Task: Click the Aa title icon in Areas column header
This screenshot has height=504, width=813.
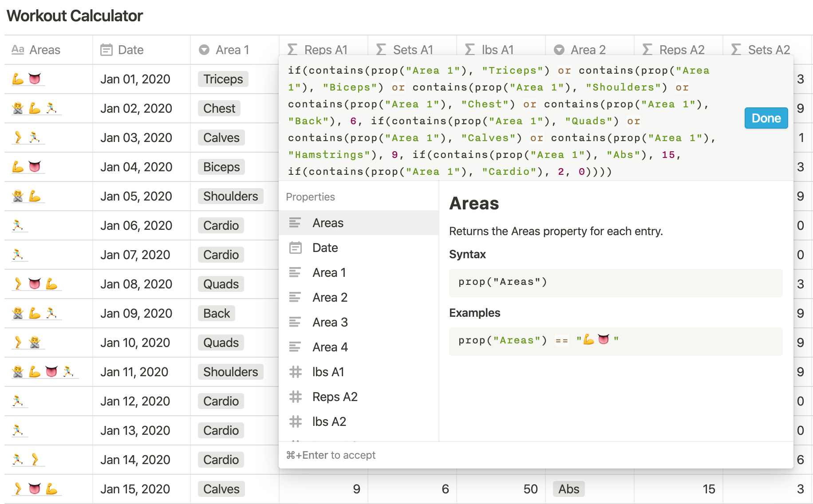Action: point(18,50)
